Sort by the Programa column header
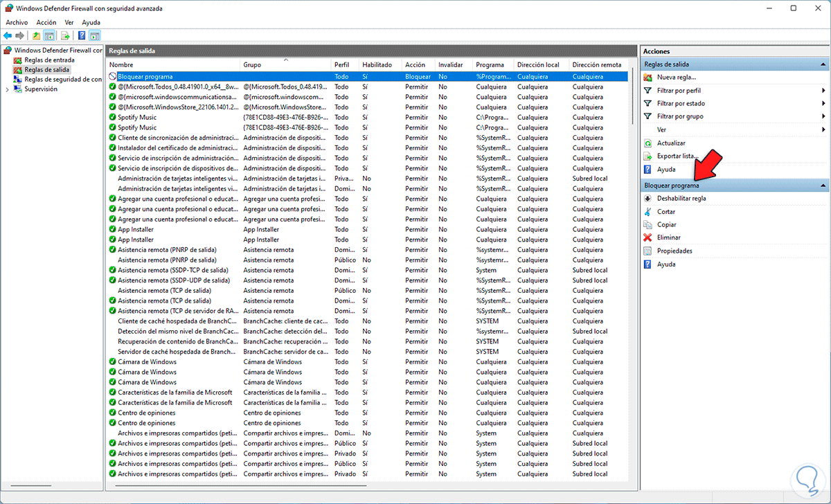 (x=494, y=64)
